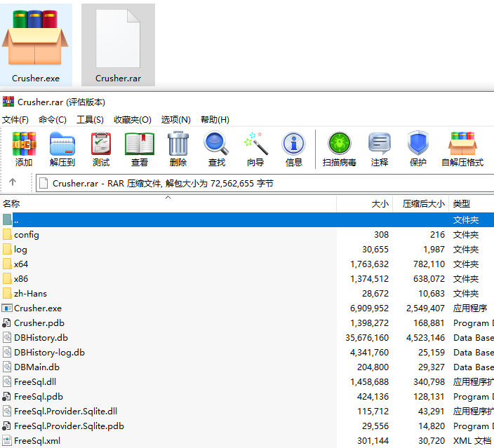The height and width of the screenshot is (448, 494).
Task: Sort by the 压缩后大小 column header
Action: 420,204
